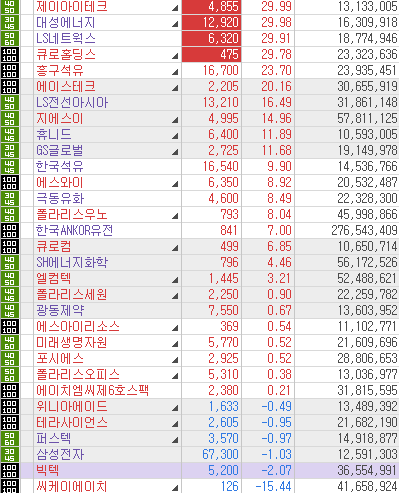Image resolution: width=399 pixels, height=493 pixels.
Task: Click the 40/50 margin badge beside 지에스이
Action: (10, 119)
